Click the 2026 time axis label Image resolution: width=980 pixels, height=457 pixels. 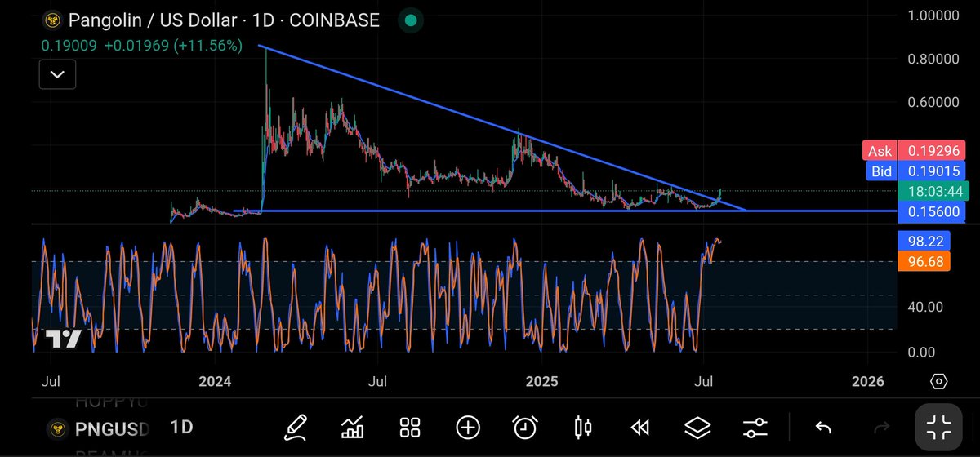(x=867, y=381)
